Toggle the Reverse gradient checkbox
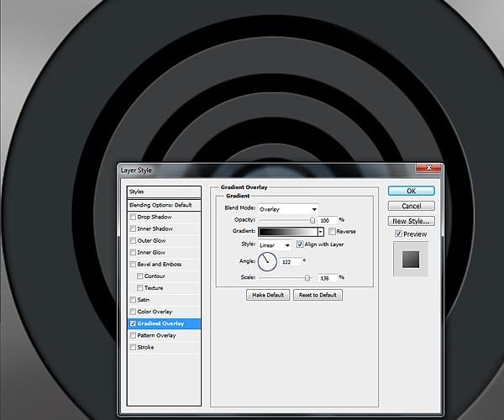 tap(332, 231)
